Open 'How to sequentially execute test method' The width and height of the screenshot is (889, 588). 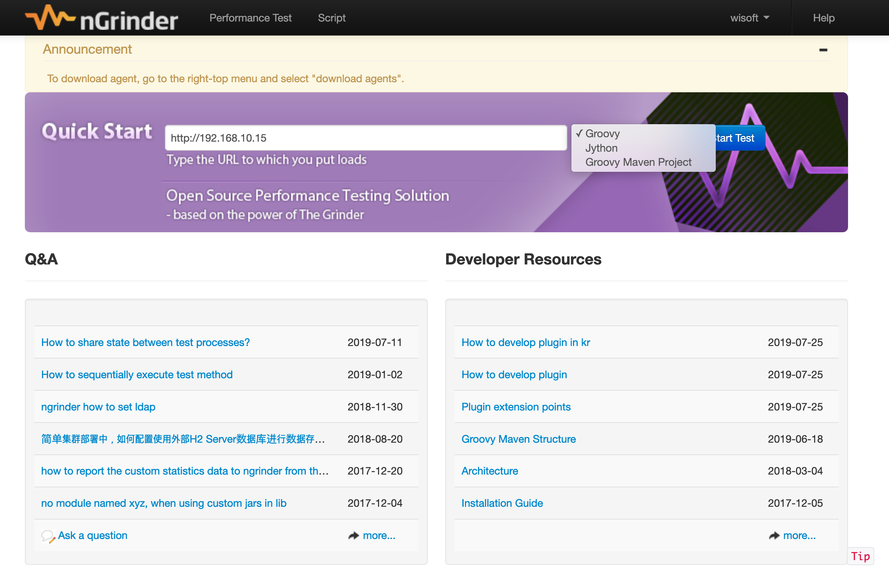click(137, 375)
